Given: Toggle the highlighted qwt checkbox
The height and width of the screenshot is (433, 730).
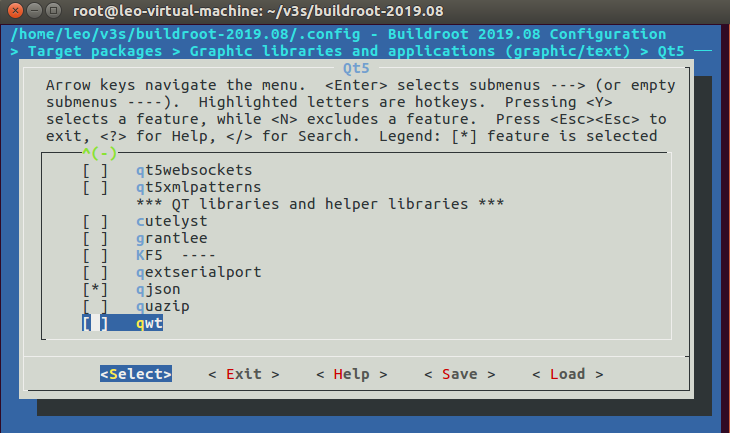Looking at the screenshot, I should click(95, 324).
